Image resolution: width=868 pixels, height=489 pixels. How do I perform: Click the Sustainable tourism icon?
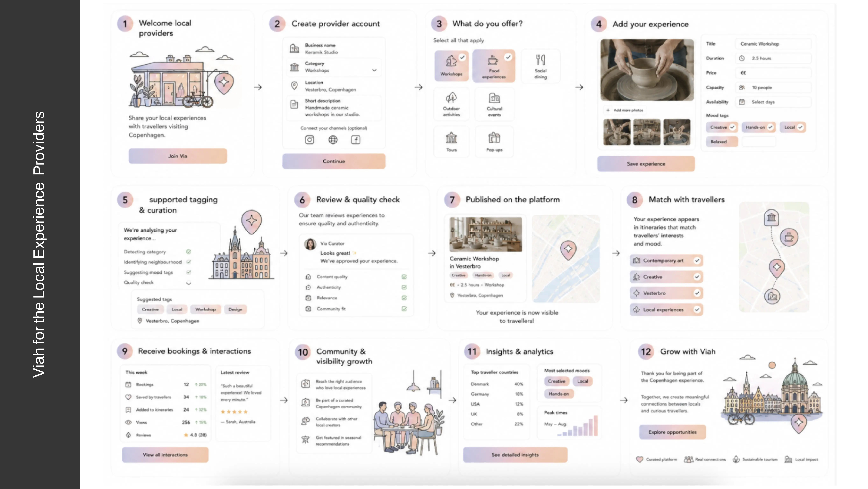(736, 459)
